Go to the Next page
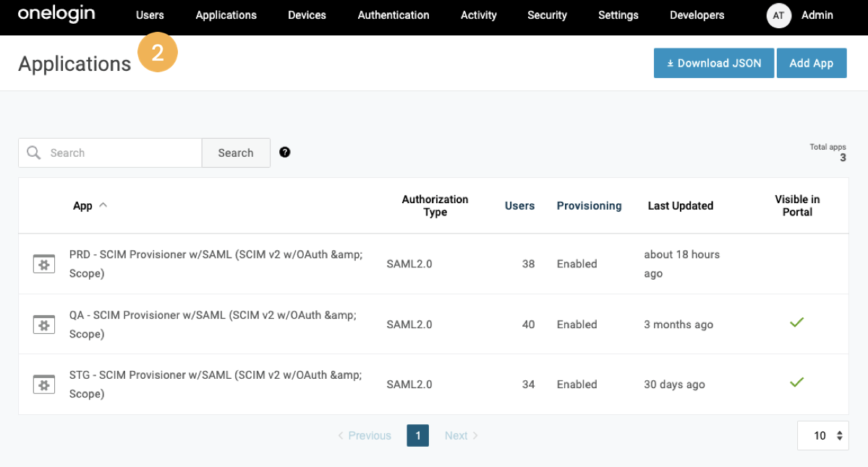Viewport: 868px width, 467px height. pos(461,435)
